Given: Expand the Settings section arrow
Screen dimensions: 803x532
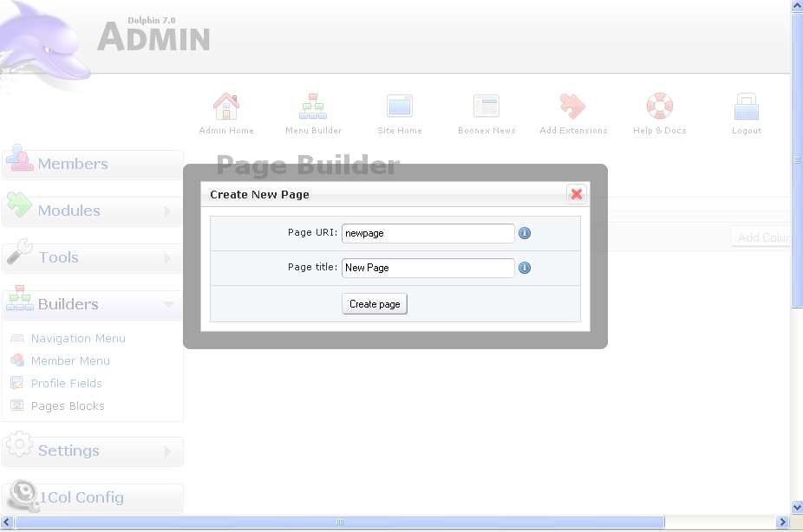Looking at the screenshot, I should (x=168, y=451).
